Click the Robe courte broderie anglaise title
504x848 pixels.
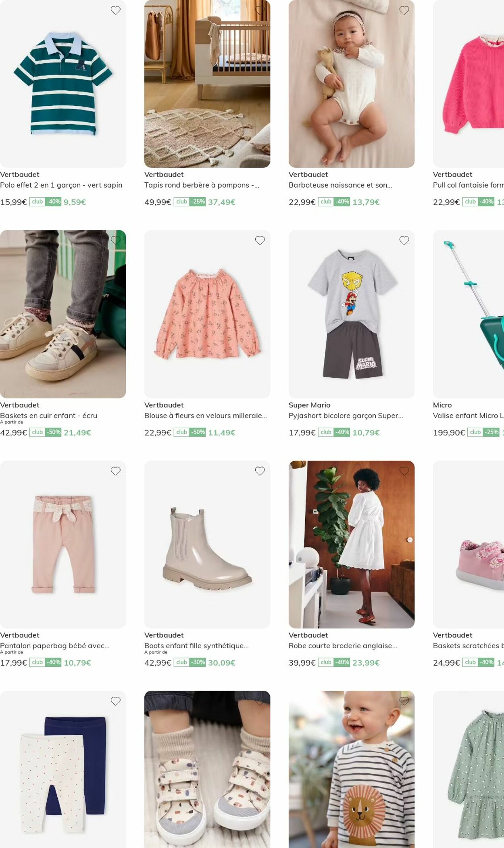tap(343, 645)
